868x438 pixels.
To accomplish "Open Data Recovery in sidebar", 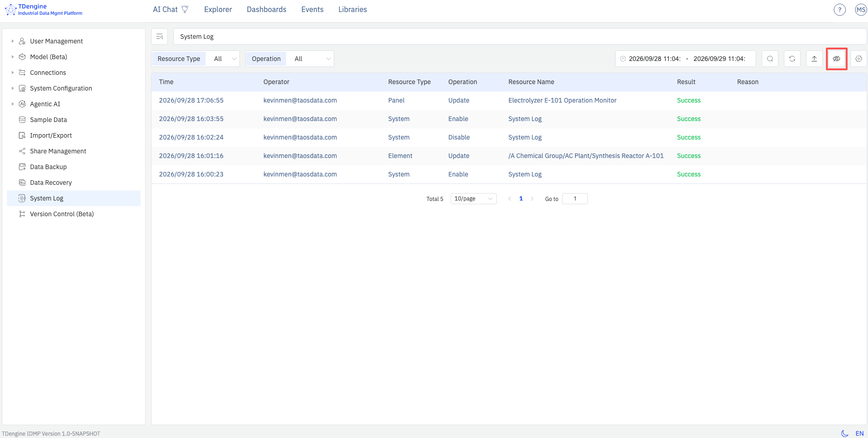I will pyautogui.click(x=74, y=182).
